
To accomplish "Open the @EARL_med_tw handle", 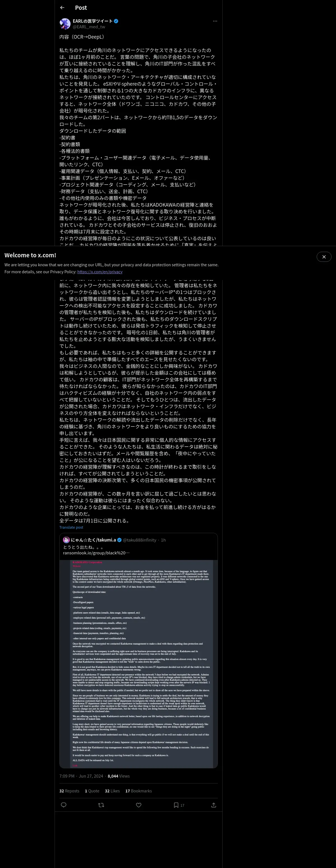I will [89, 27].
